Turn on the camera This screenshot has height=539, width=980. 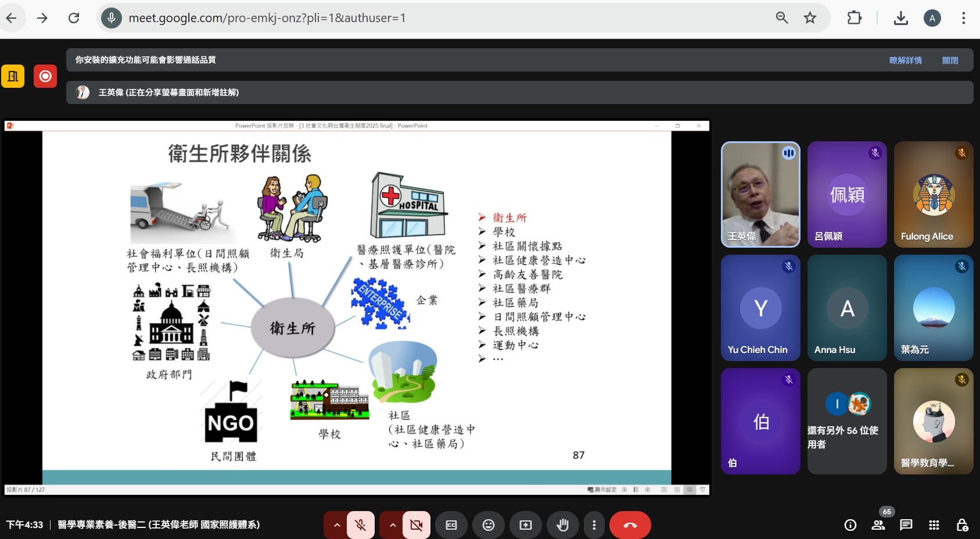(x=417, y=525)
